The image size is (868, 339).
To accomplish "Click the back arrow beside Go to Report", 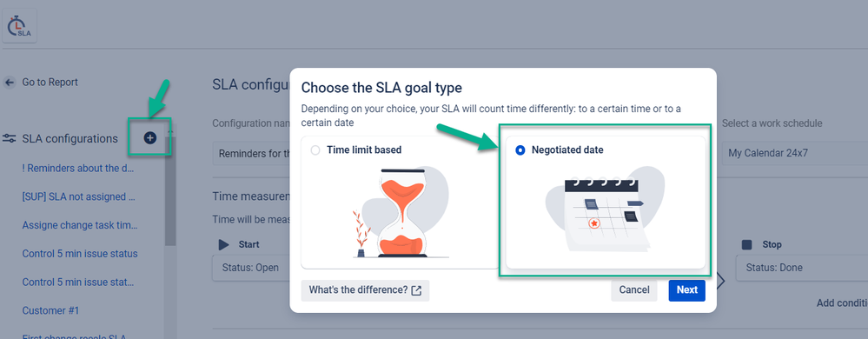I will pos(9,83).
